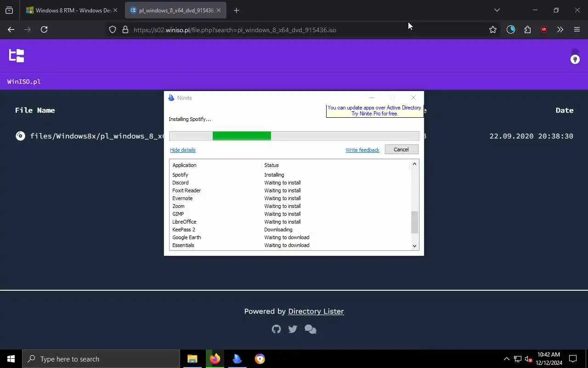Click the browser address bar URL
This screenshot has height=368, width=588.
(235, 29)
